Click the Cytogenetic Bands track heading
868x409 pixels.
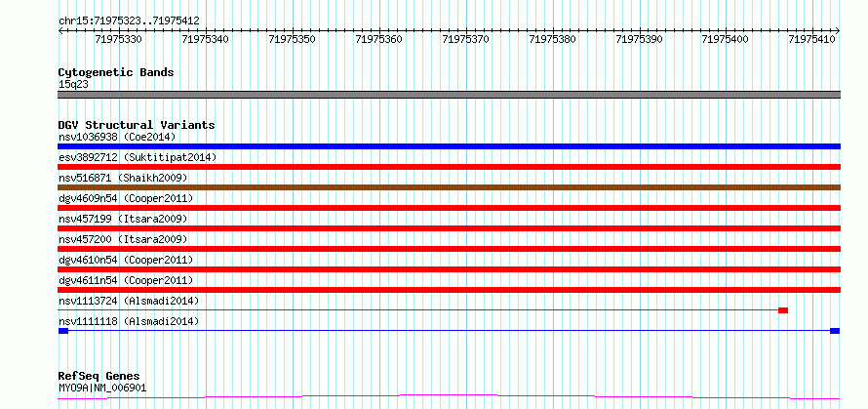coord(116,72)
